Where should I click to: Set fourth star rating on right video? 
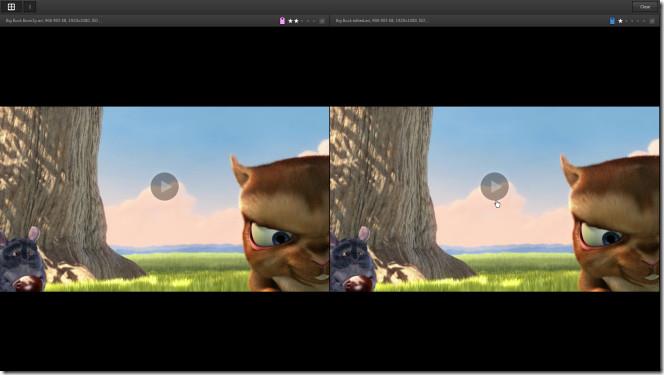click(638, 21)
